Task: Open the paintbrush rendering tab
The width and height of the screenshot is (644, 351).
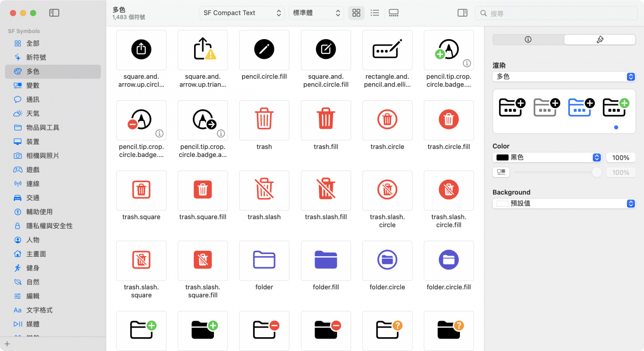Action: coord(600,40)
